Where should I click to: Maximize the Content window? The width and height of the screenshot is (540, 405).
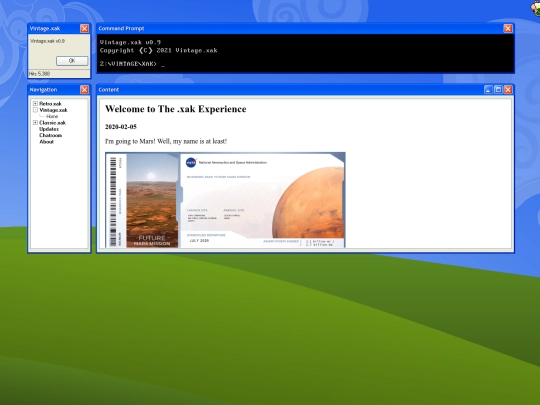[498, 90]
